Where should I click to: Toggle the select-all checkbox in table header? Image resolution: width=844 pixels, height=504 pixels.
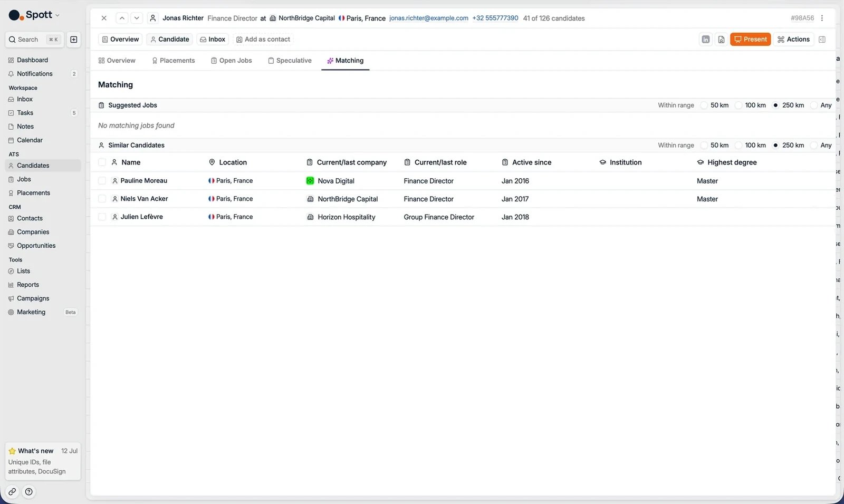click(x=102, y=162)
